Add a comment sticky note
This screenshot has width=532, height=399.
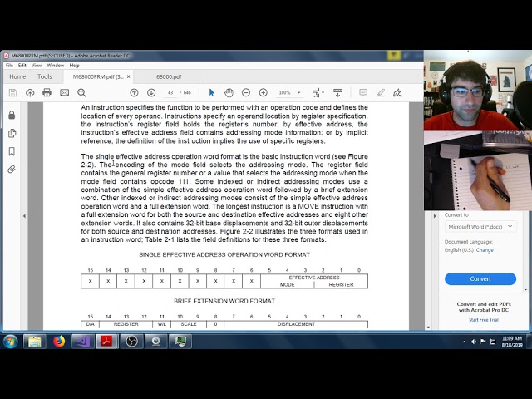pos(363,92)
